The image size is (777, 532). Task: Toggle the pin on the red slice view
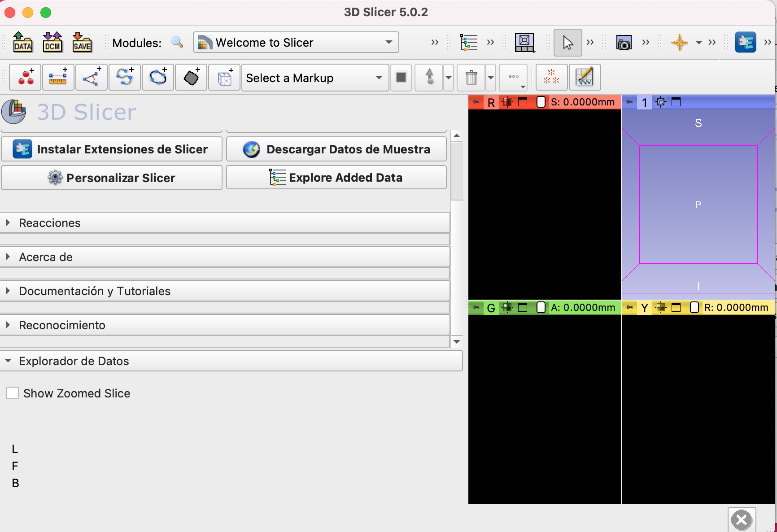(x=476, y=102)
